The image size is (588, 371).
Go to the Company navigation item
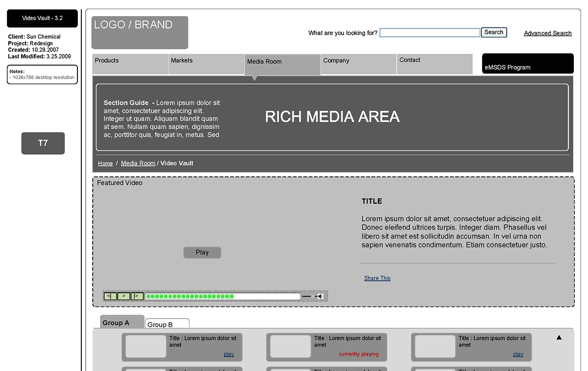[x=358, y=64]
